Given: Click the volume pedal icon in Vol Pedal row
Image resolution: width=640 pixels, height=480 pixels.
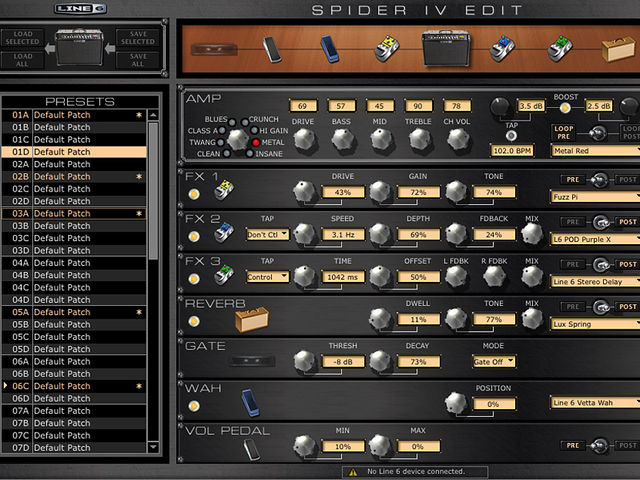Looking at the screenshot, I should point(252,449).
